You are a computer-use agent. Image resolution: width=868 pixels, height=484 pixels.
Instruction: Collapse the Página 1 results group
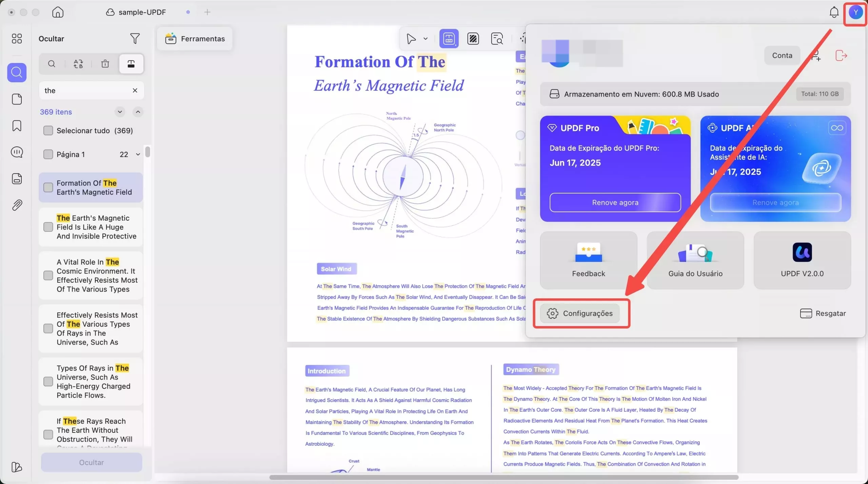138,154
